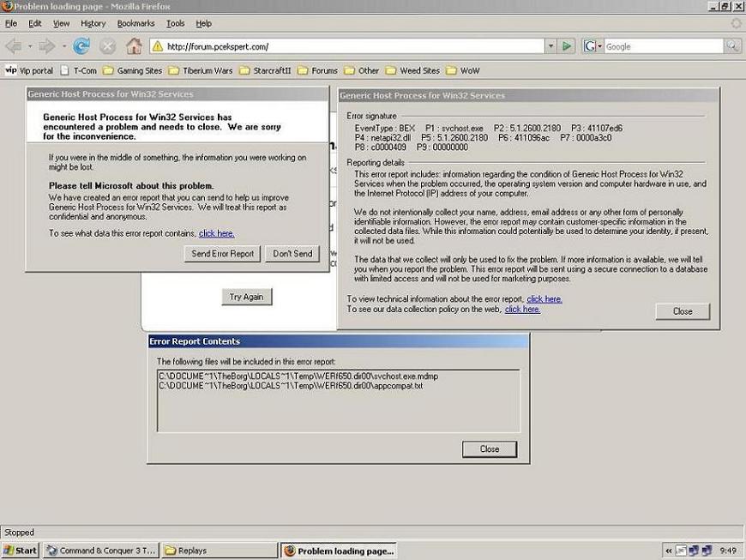Click the Send Error Report button
The image size is (746, 560).
click(222, 254)
